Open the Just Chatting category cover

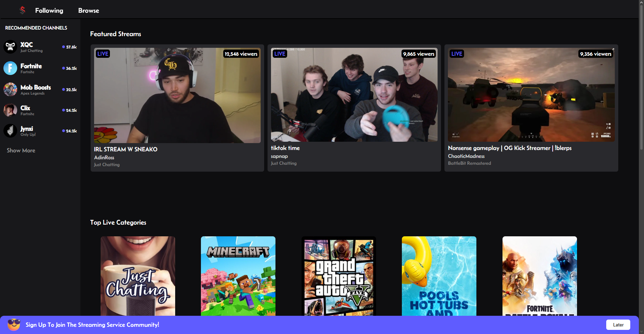[138, 276]
